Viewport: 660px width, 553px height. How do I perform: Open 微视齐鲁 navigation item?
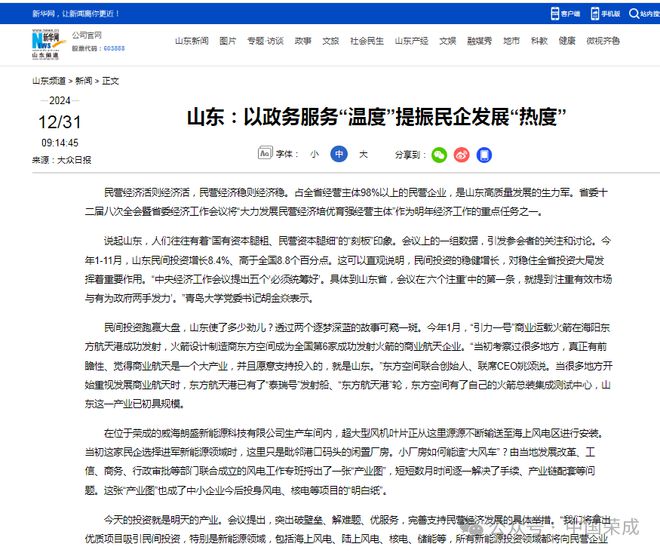click(603, 41)
